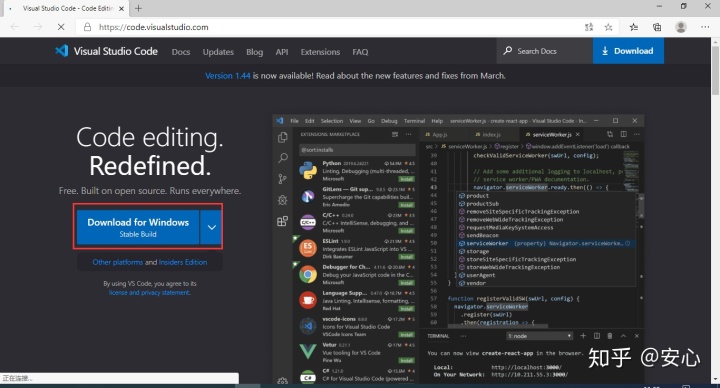Click the search magnifier icon
720x388 pixels.
tap(507, 51)
